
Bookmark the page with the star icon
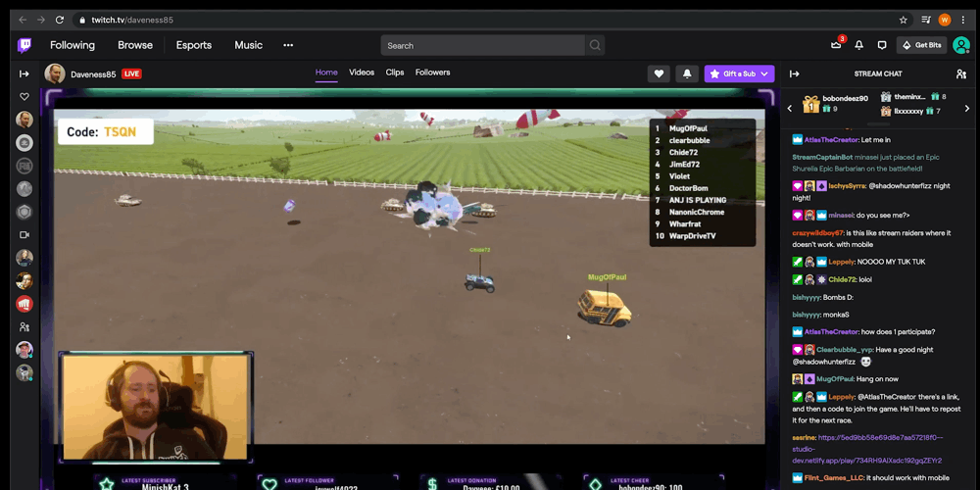[904, 20]
